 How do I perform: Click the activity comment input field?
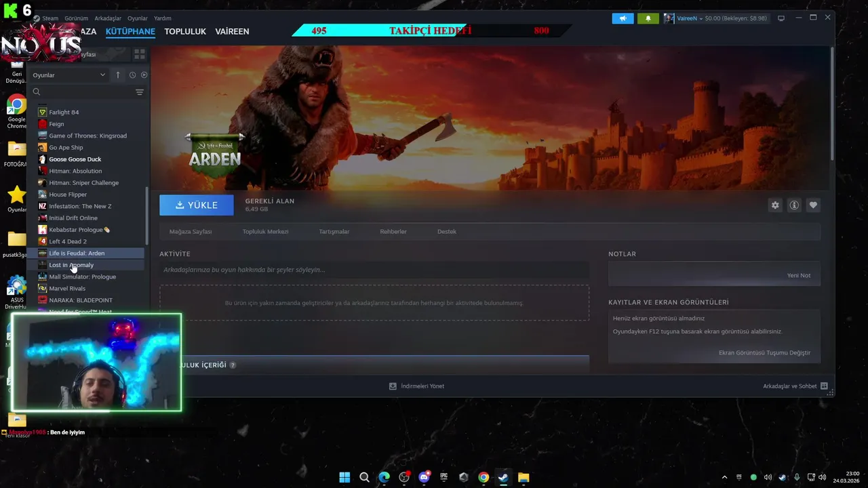pos(374,270)
